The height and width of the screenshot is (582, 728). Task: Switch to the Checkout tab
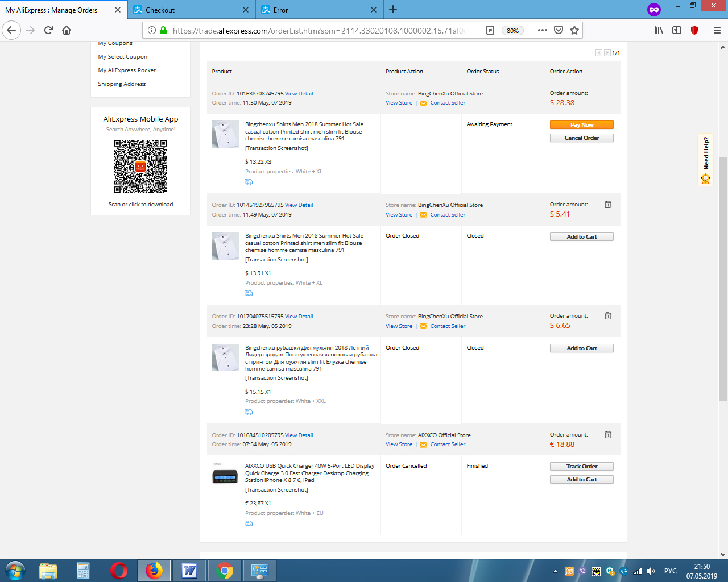(191, 10)
